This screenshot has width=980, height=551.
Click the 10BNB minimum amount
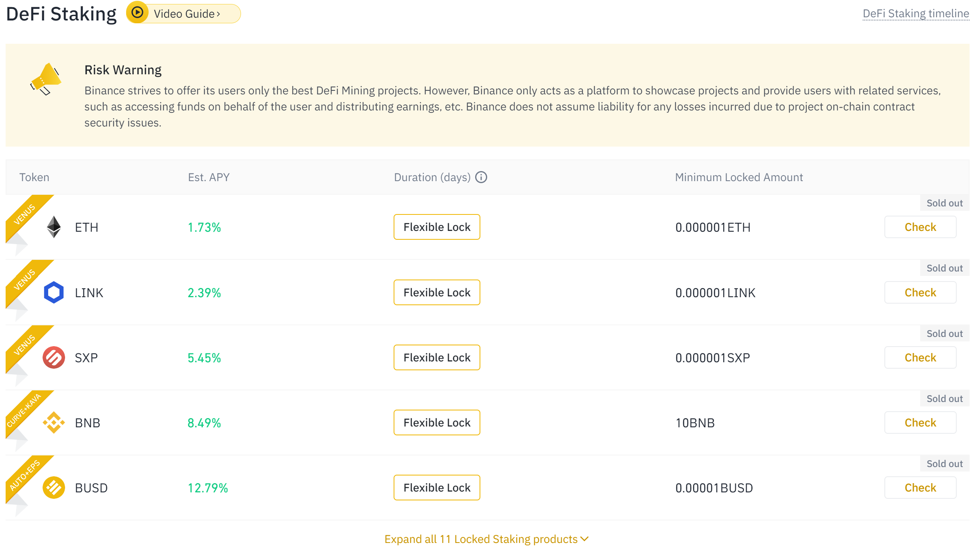(x=695, y=423)
